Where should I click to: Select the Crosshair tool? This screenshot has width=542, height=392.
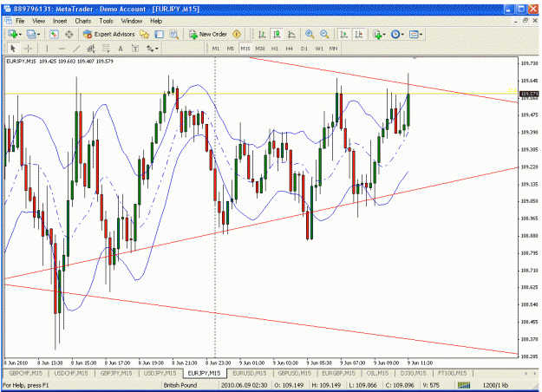coord(28,49)
